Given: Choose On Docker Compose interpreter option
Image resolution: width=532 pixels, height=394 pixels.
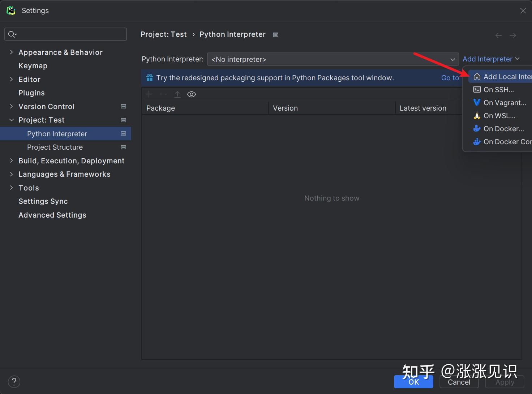Looking at the screenshot, I should click(x=500, y=142).
